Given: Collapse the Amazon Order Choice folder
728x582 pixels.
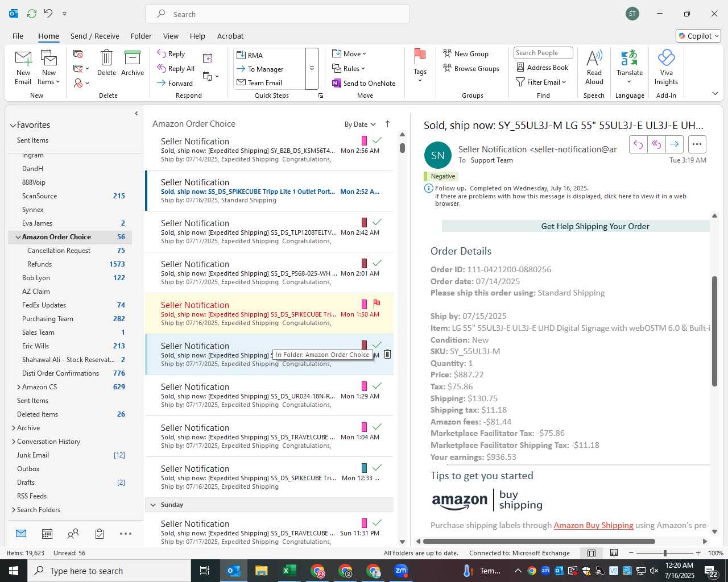Looking at the screenshot, I should tap(18, 237).
